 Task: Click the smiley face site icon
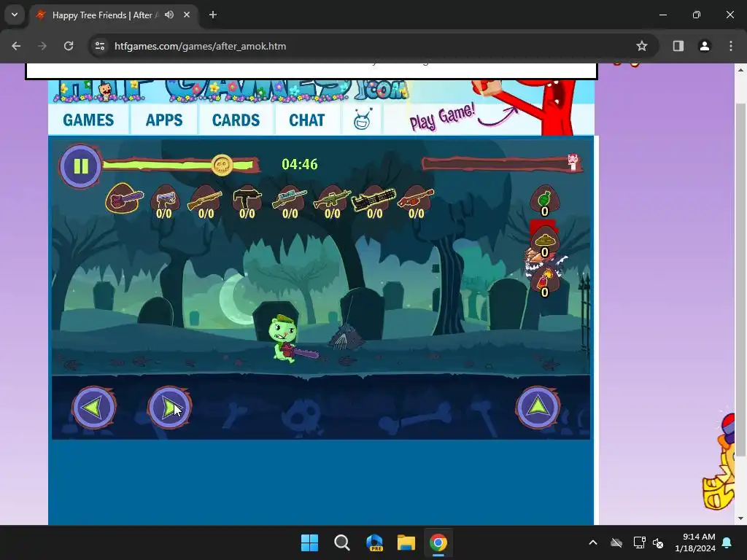pyautogui.click(x=363, y=120)
